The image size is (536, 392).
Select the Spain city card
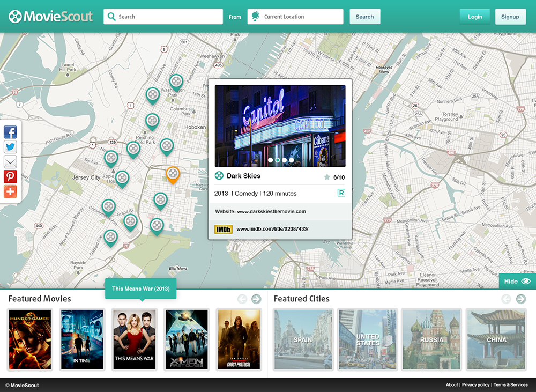click(303, 339)
